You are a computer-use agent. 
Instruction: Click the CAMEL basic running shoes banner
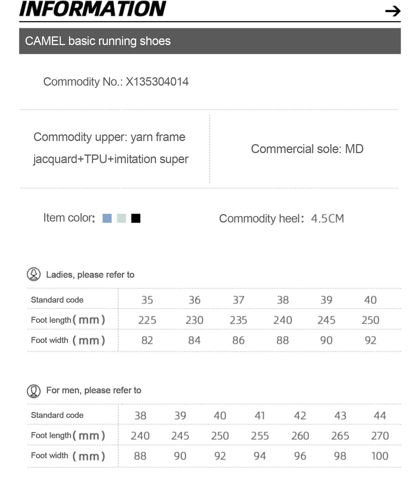click(210, 41)
